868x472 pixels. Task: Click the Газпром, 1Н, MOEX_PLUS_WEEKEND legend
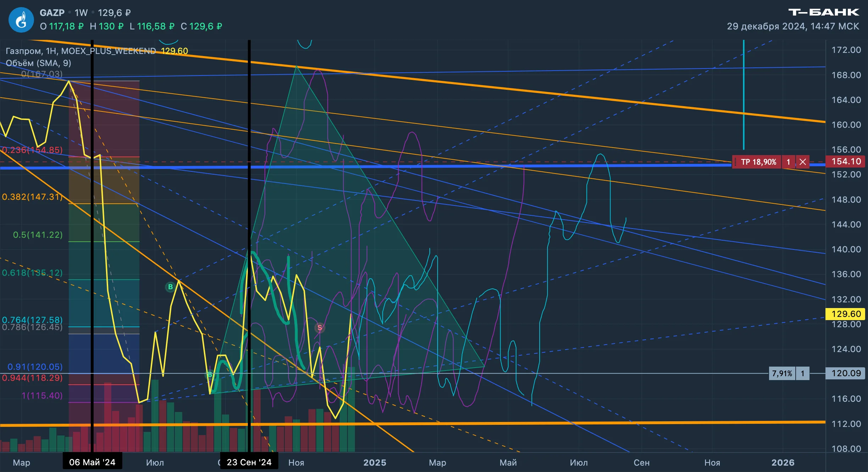pos(81,51)
